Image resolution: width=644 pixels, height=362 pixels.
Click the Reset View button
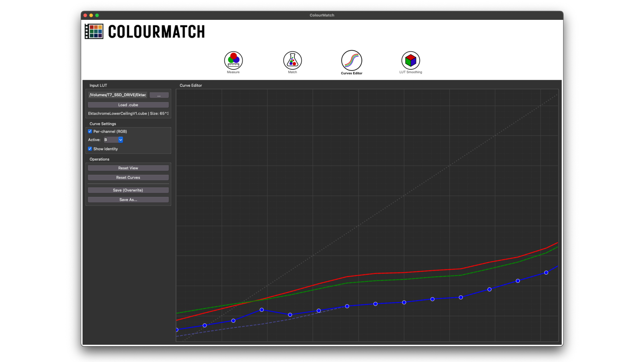[x=128, y=168]
